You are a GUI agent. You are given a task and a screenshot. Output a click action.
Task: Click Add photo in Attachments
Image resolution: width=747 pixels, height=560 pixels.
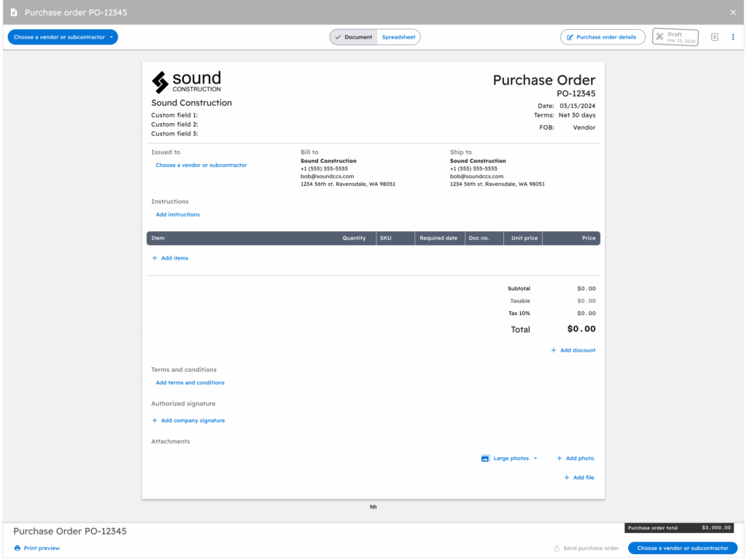(x=580, y=459)
